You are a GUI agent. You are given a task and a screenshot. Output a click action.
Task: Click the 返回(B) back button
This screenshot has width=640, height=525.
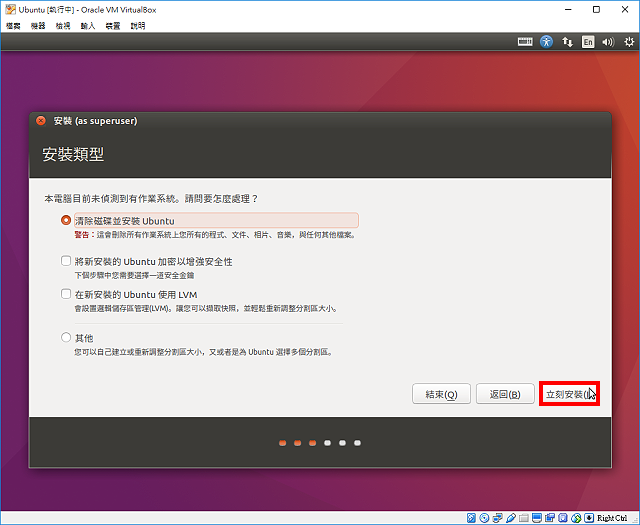click(505, 394)
